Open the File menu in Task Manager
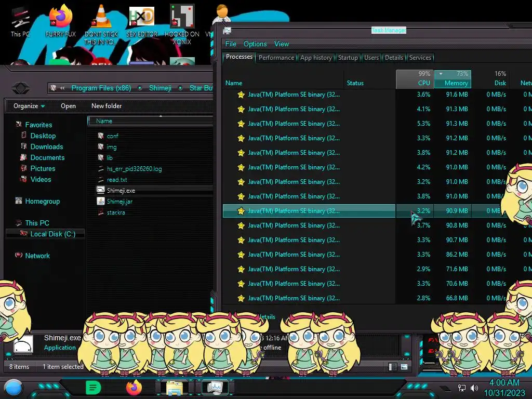532x399 pixels. 231,44
